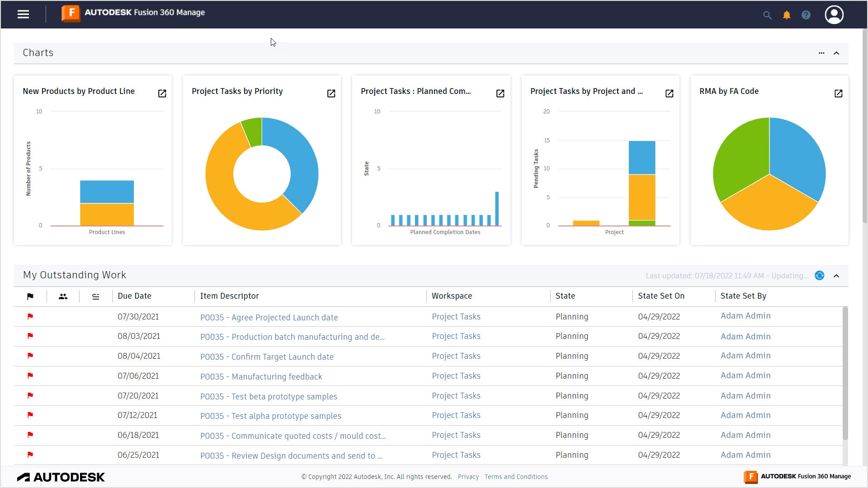The image size is (868, 488).
Task: Collapse the My Outstanding Work section
Action: (836, 276)
